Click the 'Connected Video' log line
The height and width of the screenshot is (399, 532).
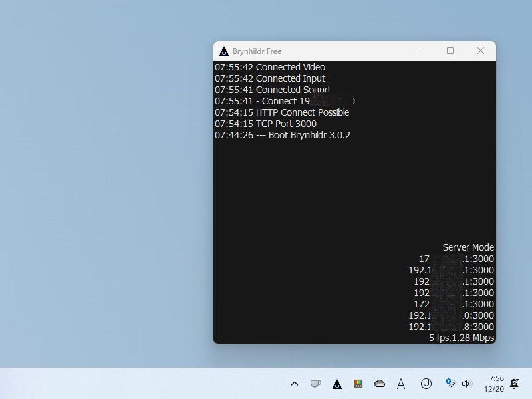click(x=270, y=67)
